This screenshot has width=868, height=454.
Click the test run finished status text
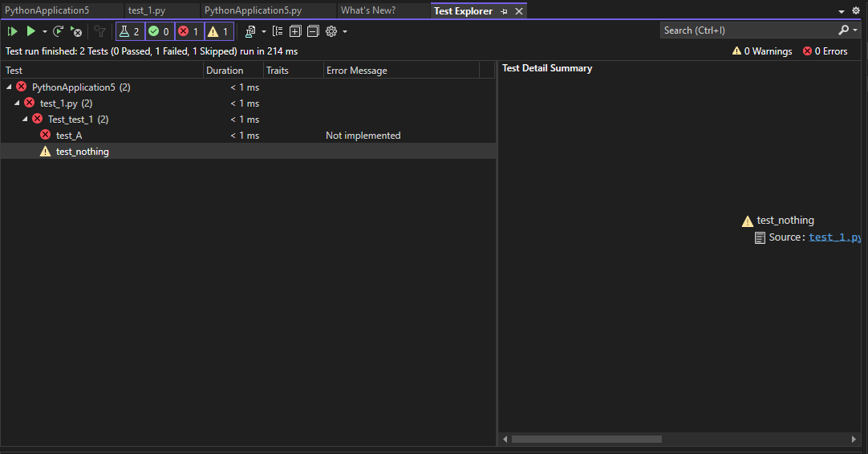click(x=152, y=51)
